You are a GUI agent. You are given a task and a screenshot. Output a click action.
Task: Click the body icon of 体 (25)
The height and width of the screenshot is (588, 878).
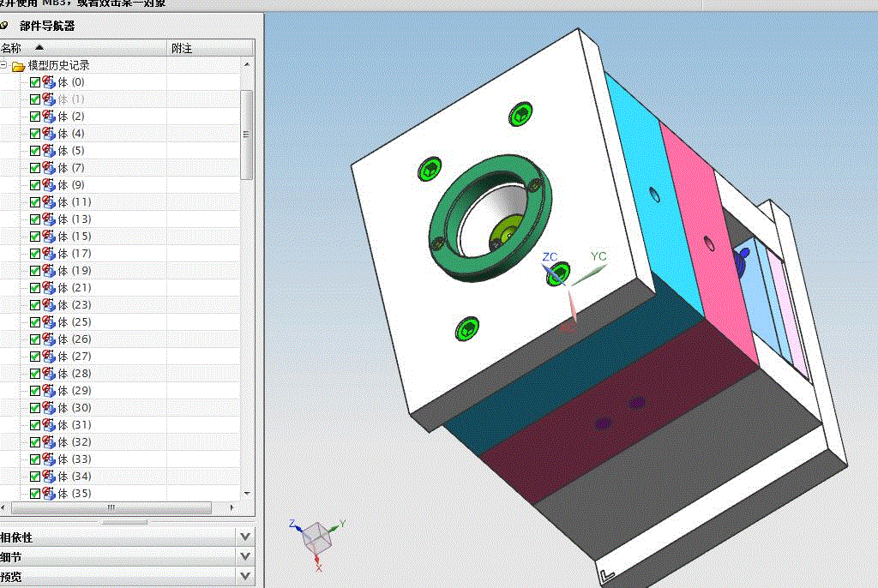49,322
